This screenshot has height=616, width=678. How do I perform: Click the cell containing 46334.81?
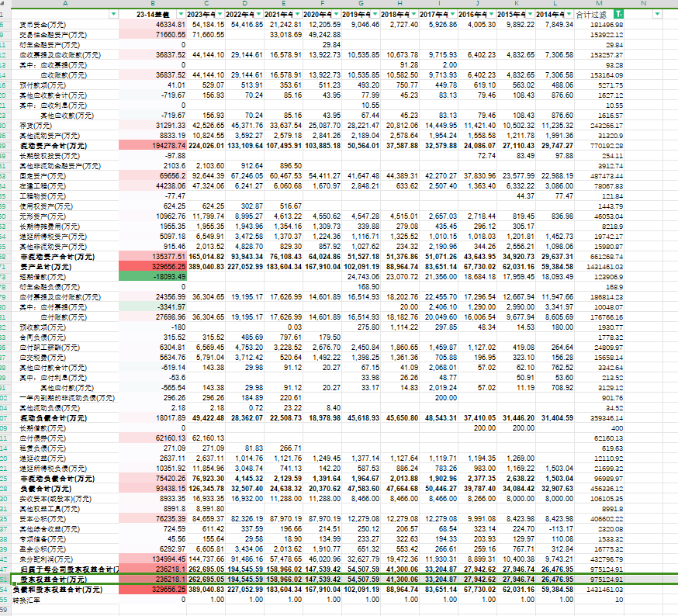[153, 25]
